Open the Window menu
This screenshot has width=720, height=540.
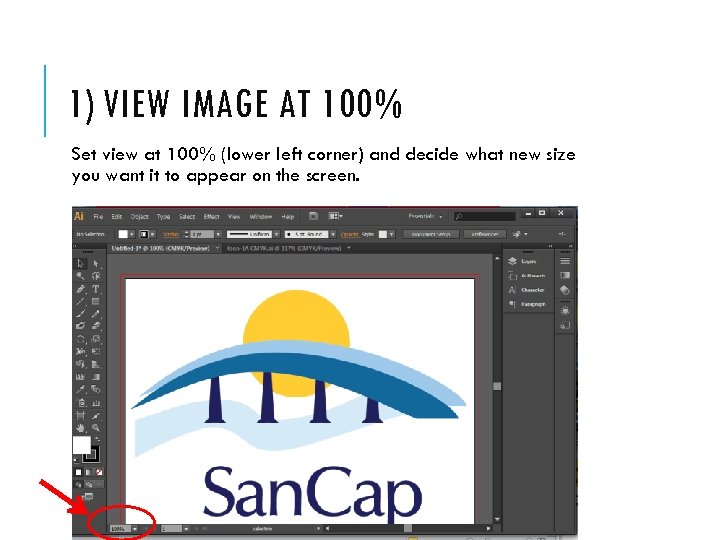click(x=261, y=216)
